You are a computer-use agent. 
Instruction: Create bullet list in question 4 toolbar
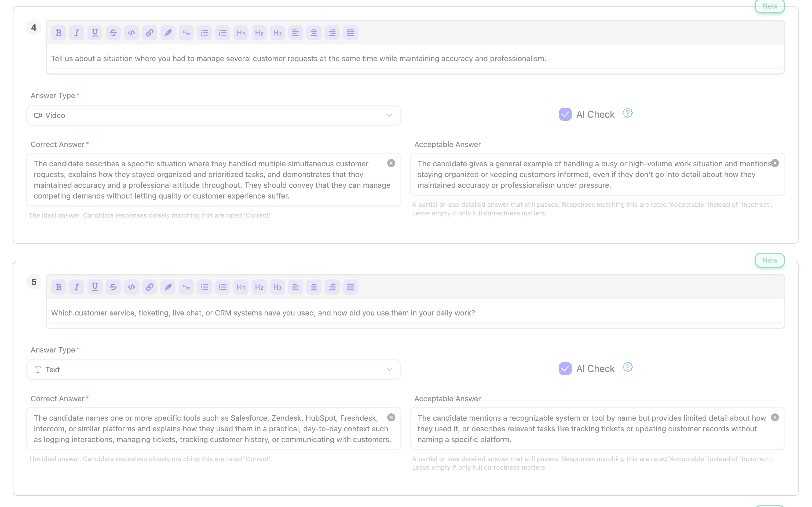coord(204,32)
